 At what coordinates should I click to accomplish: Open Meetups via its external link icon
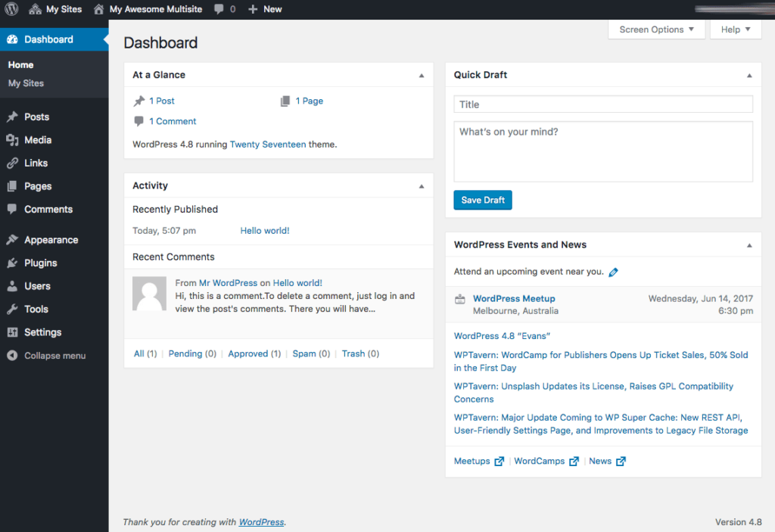(x=499, y=461)
